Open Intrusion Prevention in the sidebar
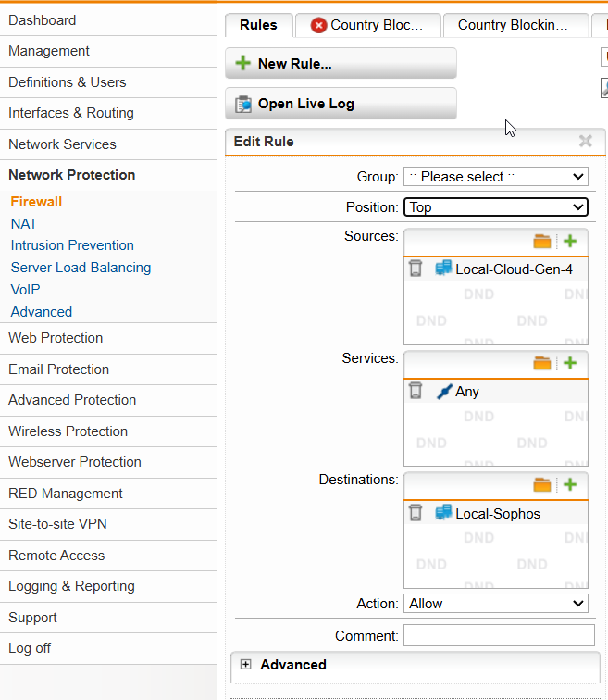608x700 pixels. click(x=72, y=245)
